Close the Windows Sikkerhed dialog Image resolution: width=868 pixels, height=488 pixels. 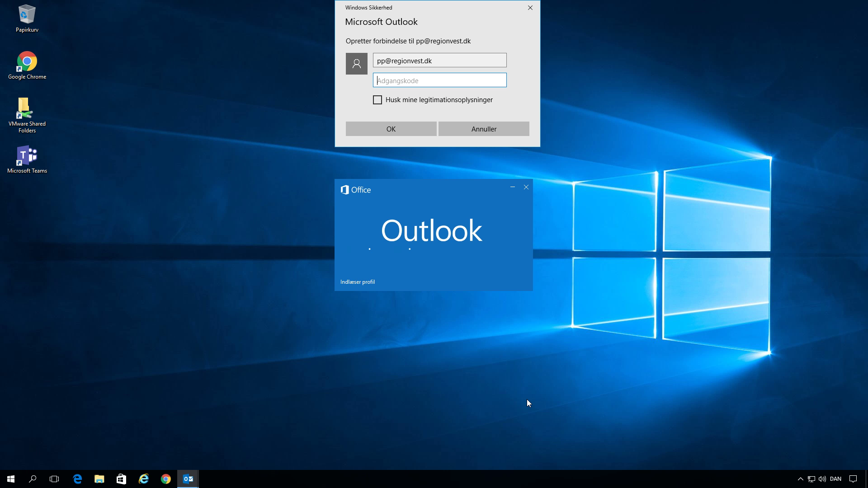pos(530,8)
